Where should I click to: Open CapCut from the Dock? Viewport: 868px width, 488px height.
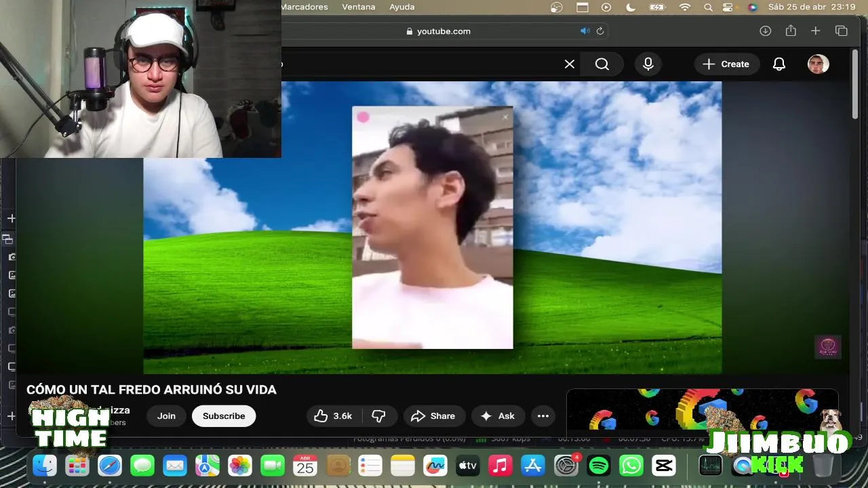[x=663, y=466]
